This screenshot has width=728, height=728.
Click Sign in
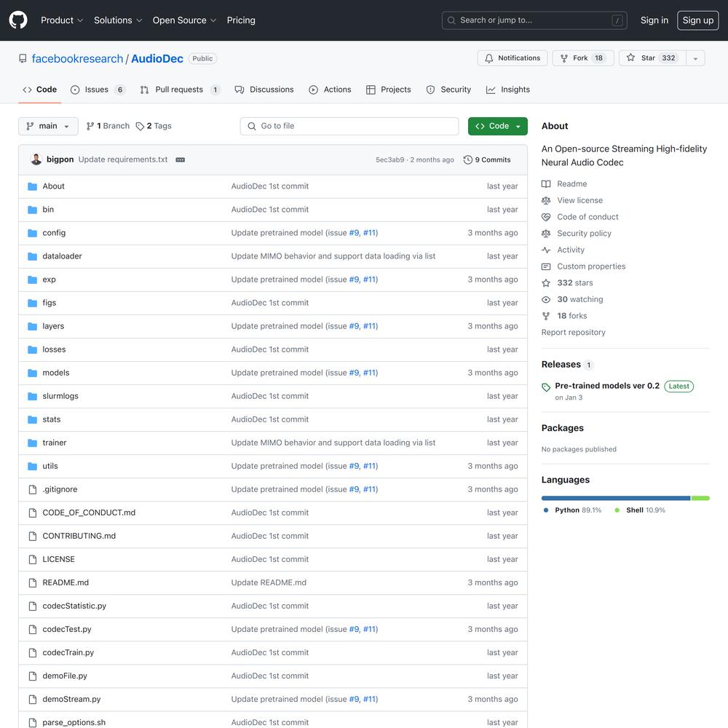point(654,20)
